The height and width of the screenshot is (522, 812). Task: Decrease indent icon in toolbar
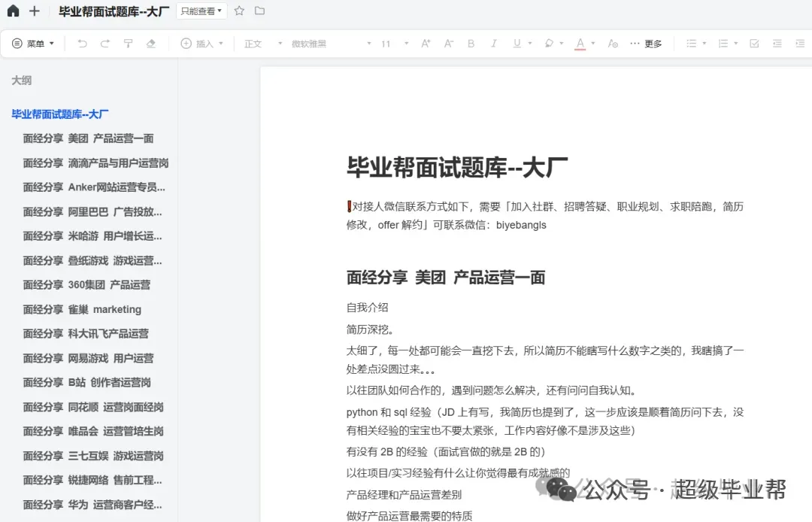(777, 44)
